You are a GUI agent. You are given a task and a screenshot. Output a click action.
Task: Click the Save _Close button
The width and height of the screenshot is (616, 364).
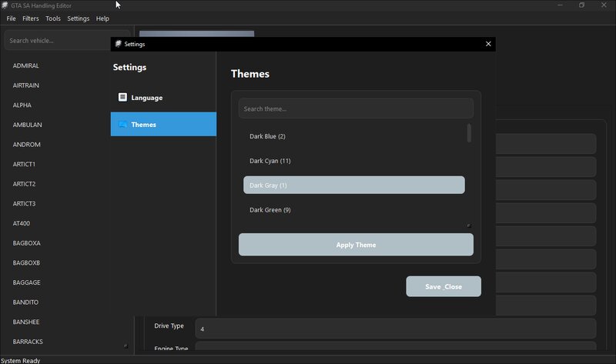pyautogui.click(x=444, y=286)
